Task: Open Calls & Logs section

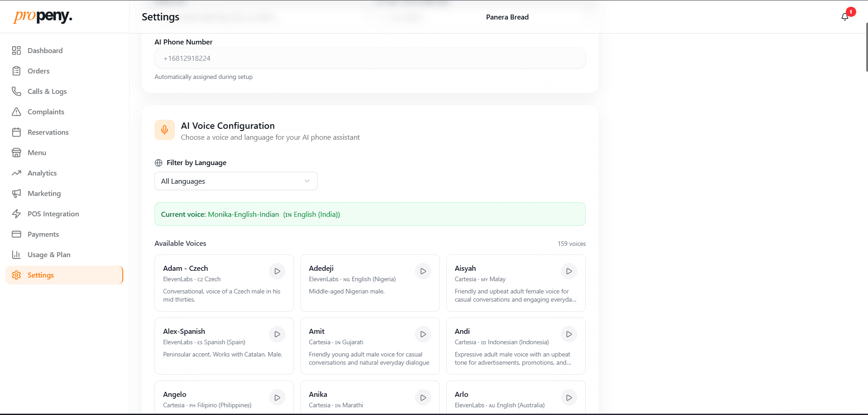Action: [64, 91]
